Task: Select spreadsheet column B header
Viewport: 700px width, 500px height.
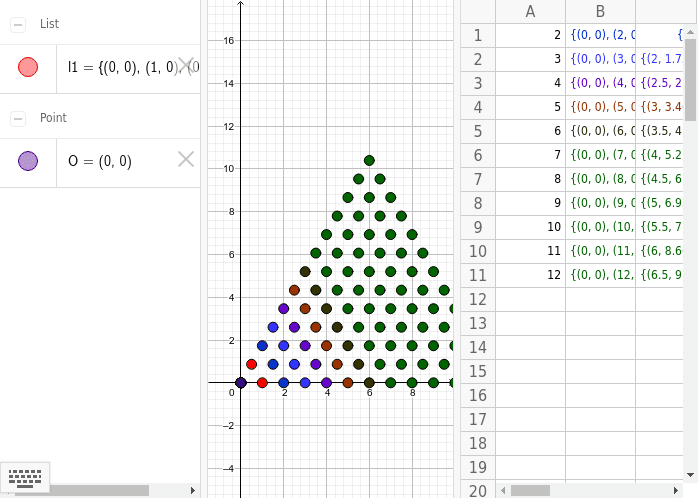Action: 600,12
